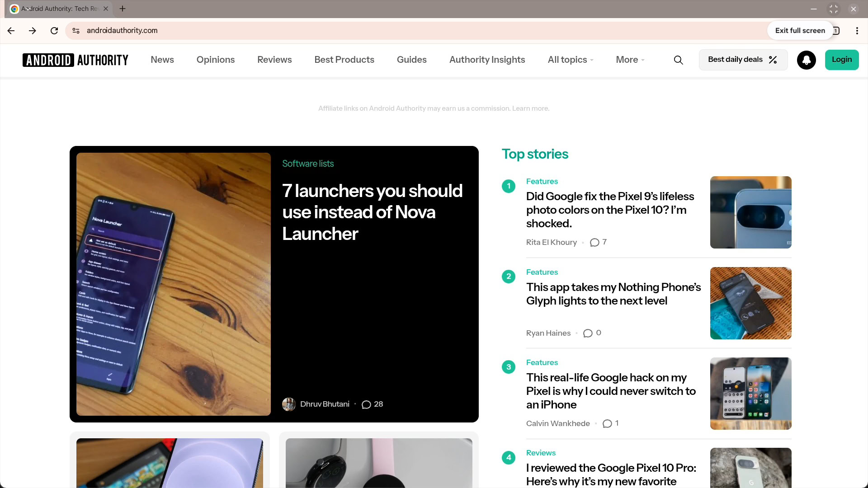Open the Chrome three-dot menu

tap(857, 31)
